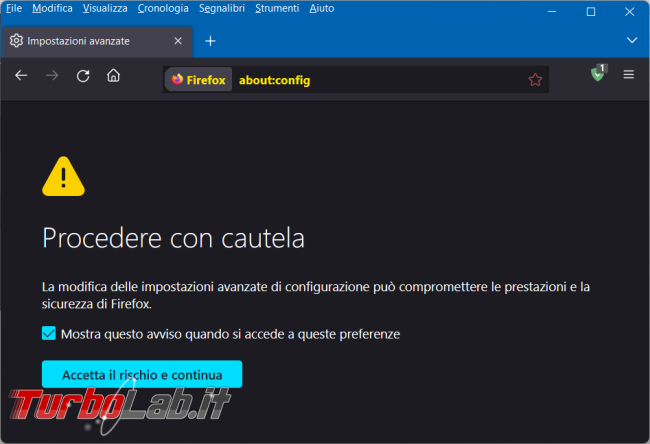
Task: Open the Visualizza menu
Action: (105, 8)
